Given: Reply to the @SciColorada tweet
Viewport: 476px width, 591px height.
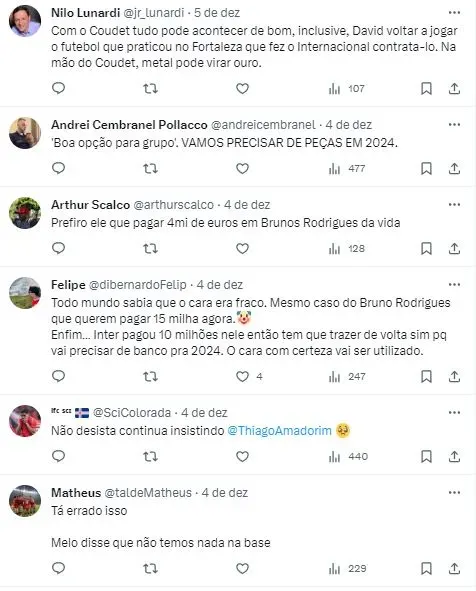Looking at the screenshot, I should (58, 456).
